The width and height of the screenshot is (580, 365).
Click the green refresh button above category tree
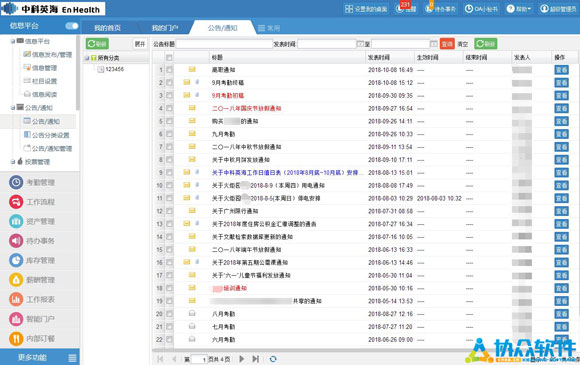97,44
